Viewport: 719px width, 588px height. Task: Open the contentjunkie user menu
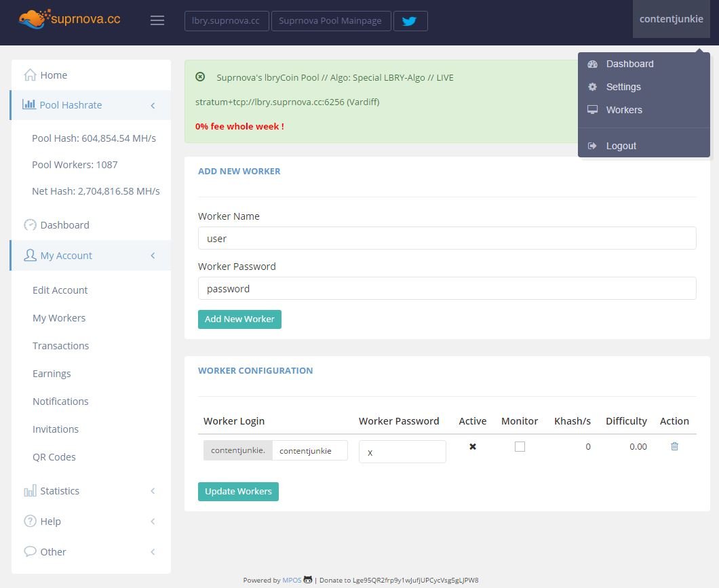(x=671, y=19)
